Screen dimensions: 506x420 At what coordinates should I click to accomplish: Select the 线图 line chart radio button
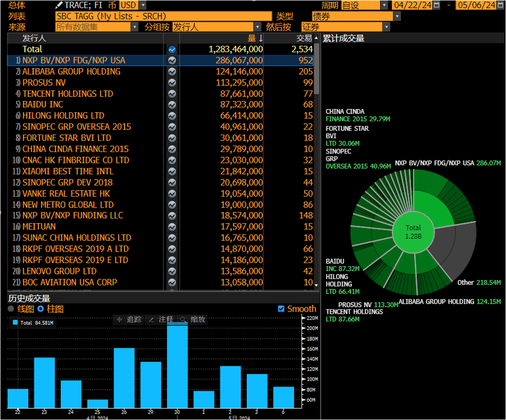[x=11, y=309]
